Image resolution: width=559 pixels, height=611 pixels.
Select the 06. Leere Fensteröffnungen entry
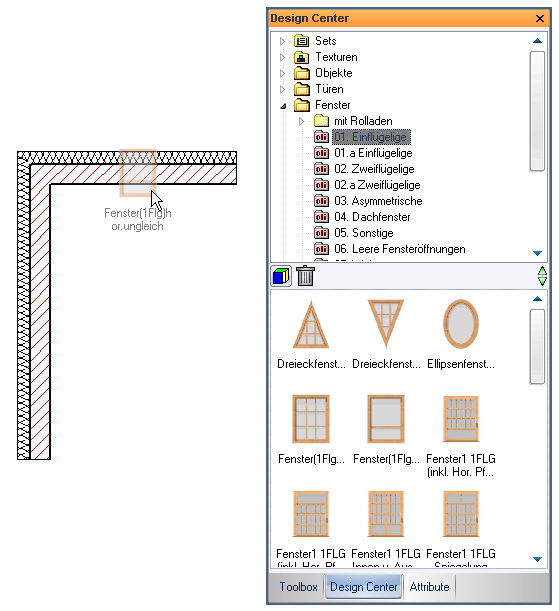click(x=400, y=249)
